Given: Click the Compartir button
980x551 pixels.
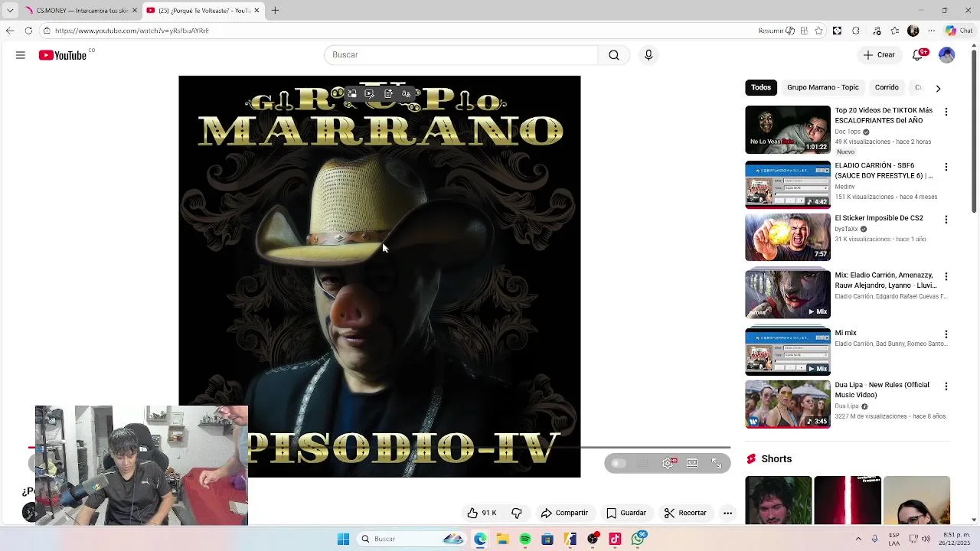Looking at the screenshot, I should [564, 513].
